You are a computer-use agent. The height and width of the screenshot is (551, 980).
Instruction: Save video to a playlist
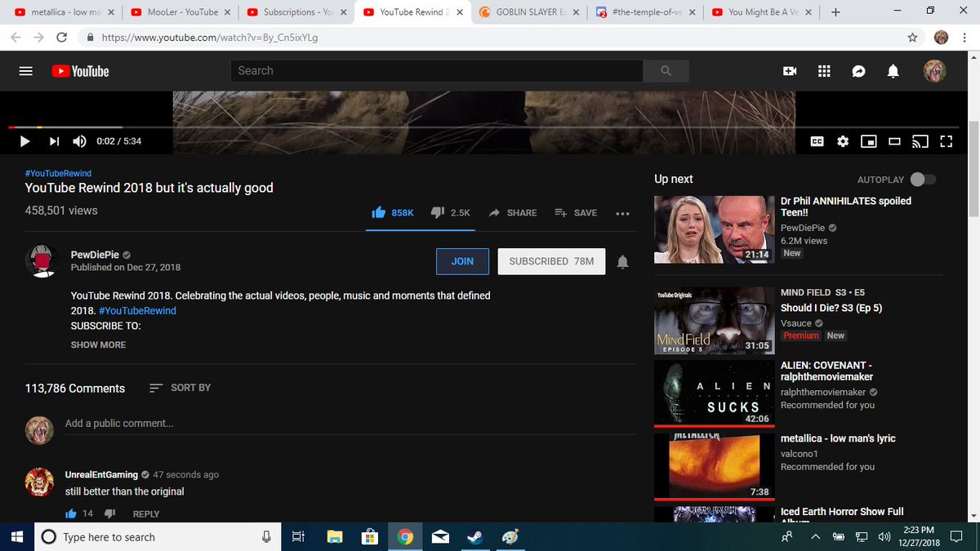point(576,212)
